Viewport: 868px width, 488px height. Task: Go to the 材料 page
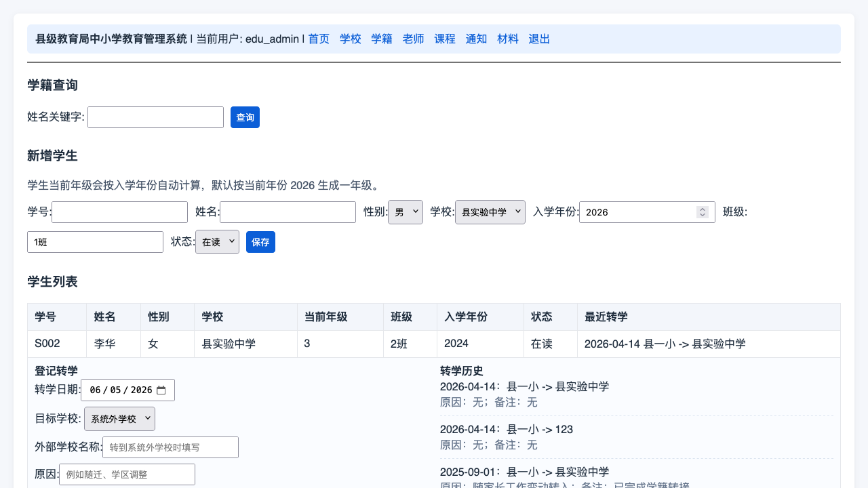click(508, 39)
